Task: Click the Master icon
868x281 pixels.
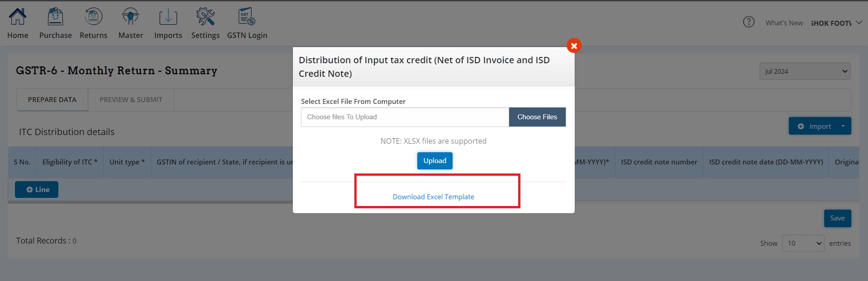Action: point(130,17)
